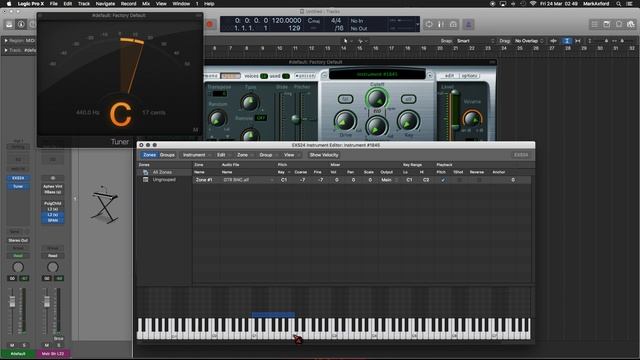Viewport: 640px width, 360px height.
Task: Click the options button in EXS24 plugin
Action: (x=469, y=76)
